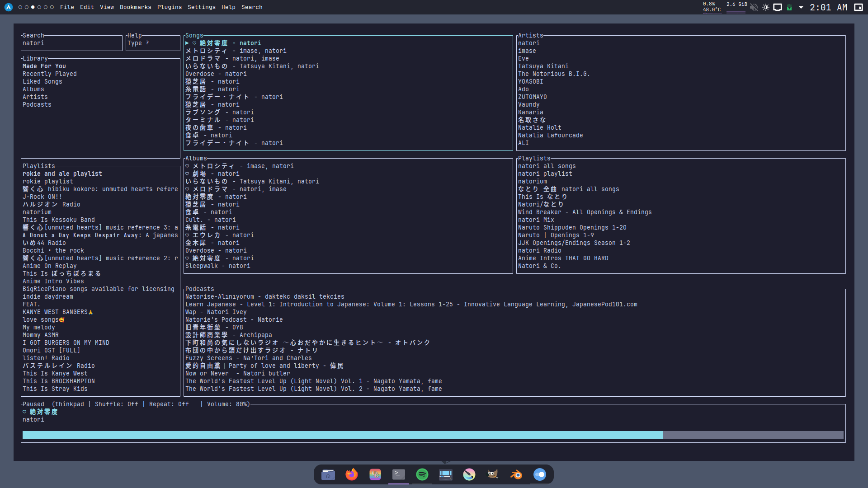
Task: Launch Krita paint app from dock
Action: point(469,474)
